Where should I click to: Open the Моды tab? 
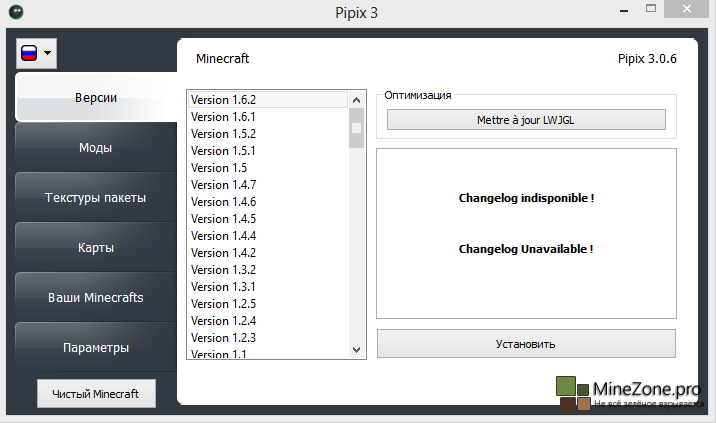point(95,148)
